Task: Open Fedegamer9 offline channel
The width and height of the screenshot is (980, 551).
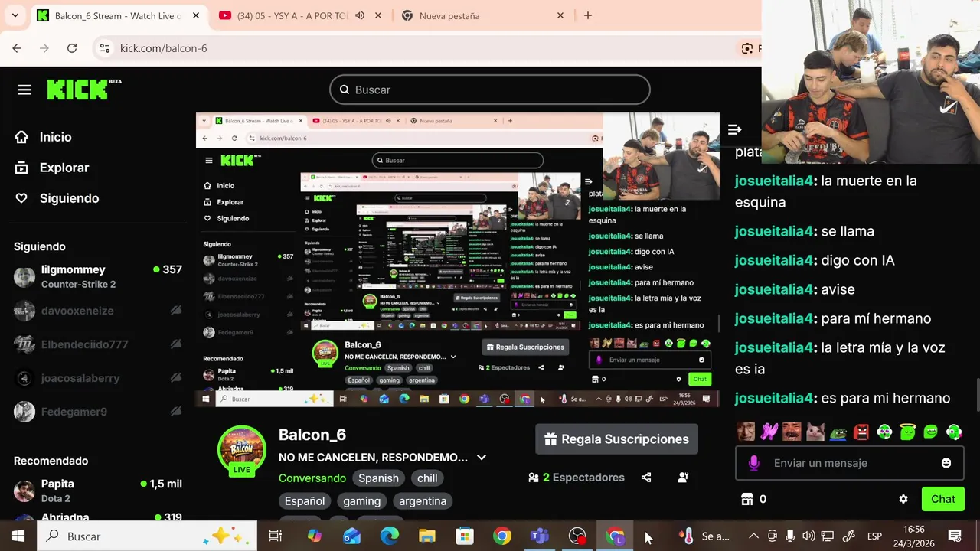Action: coord(98,412)
